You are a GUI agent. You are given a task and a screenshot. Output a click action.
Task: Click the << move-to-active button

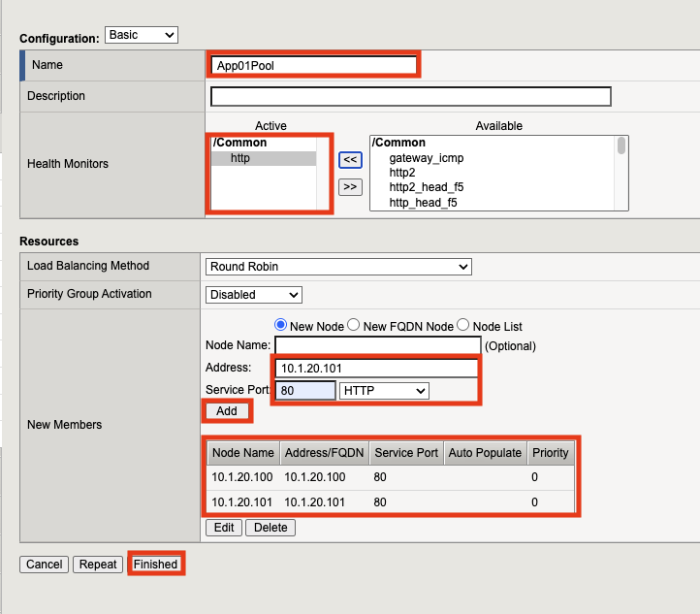350,160
